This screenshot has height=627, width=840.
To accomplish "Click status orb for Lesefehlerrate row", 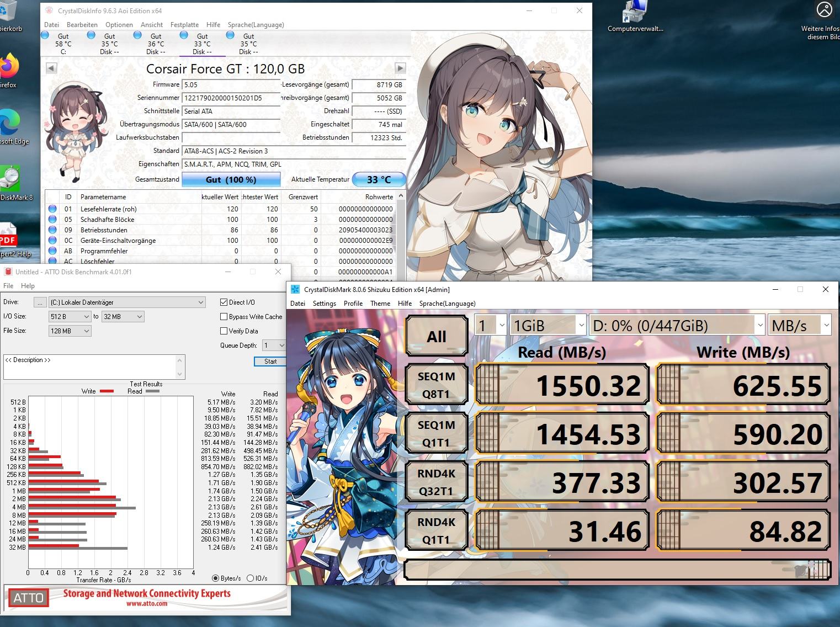I will tap(52, 209).
